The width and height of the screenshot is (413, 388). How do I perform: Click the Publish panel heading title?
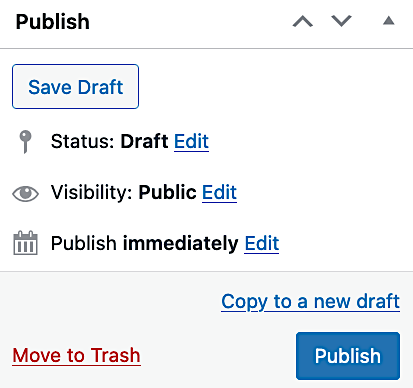pos(53,22)
